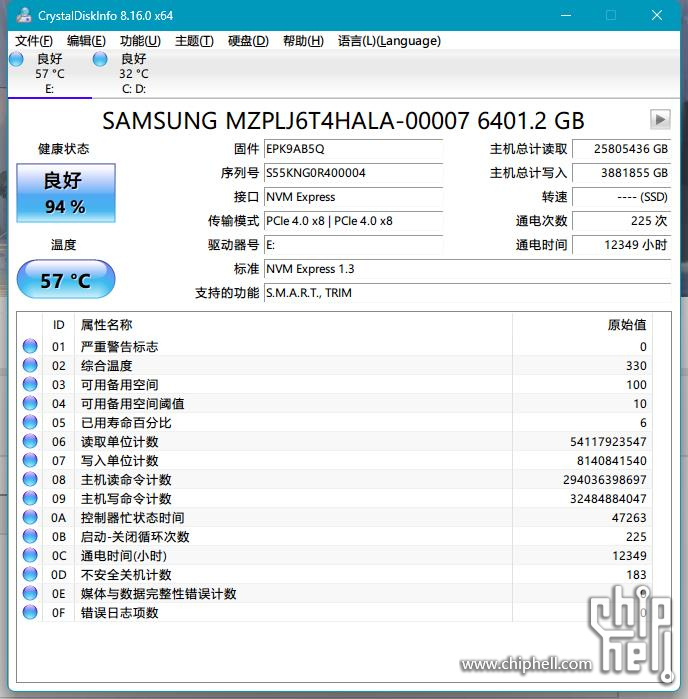Click the transfer mode field PCIe 4.0 x8
This screenshot has height=699, width=688.
pyautogui.click(x=353, y=221)
